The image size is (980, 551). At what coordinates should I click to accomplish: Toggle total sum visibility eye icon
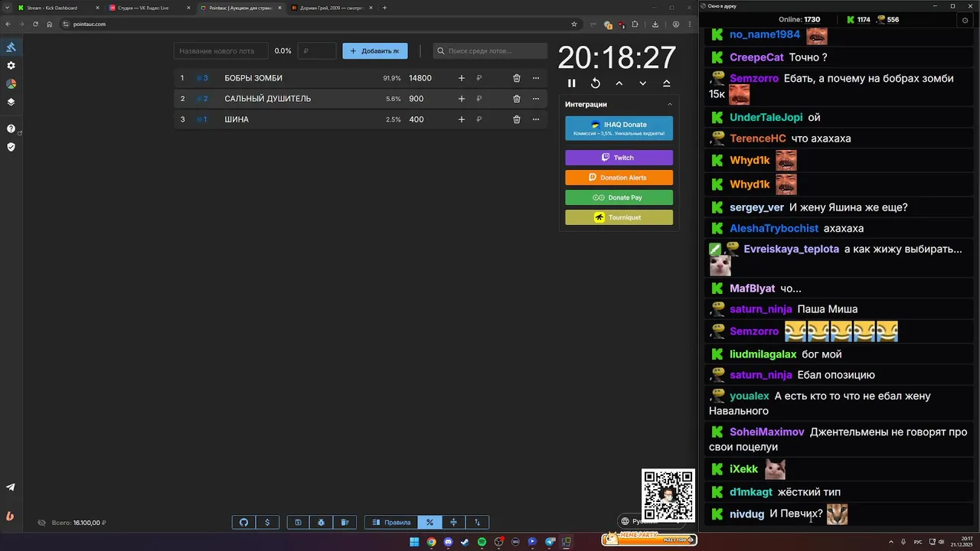[42, 523]
